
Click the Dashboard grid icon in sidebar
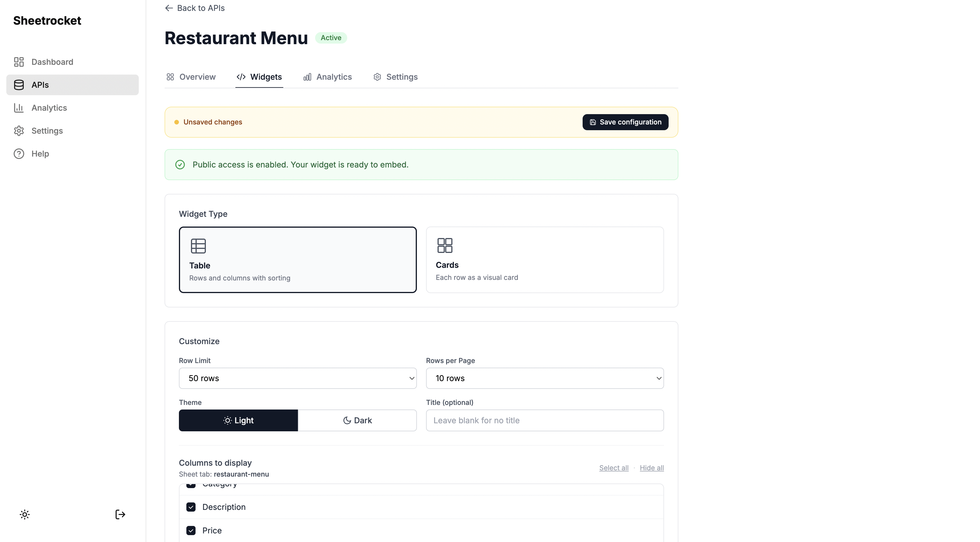click(19, 62)
